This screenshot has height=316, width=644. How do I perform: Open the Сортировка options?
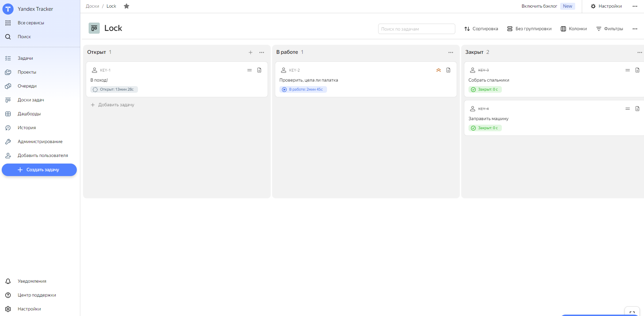(481, 29)
